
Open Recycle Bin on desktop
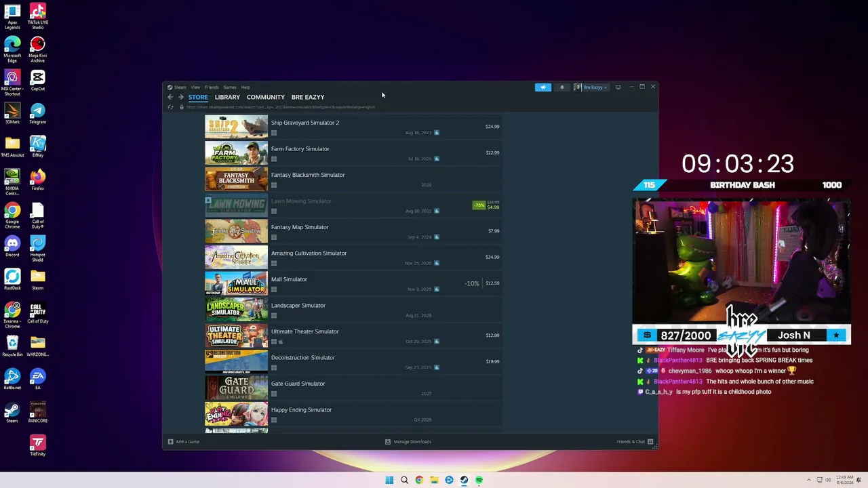coord(12,346)
